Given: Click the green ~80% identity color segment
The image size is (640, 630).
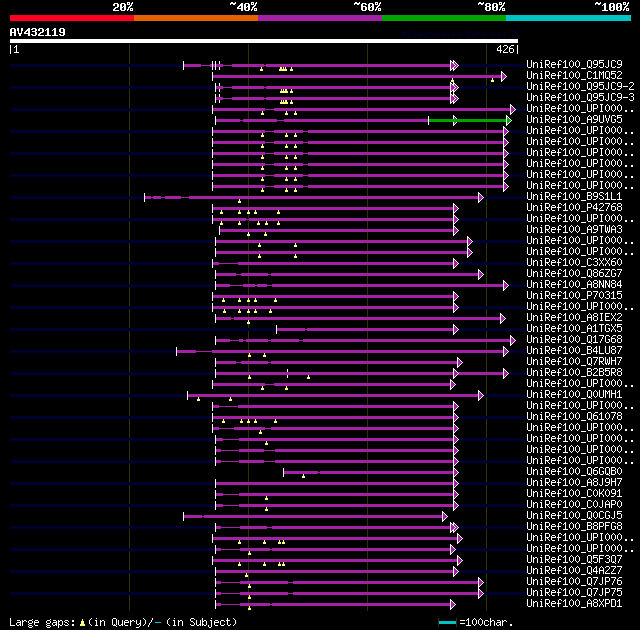Looking at the screenshot, I should coord(444,18).
